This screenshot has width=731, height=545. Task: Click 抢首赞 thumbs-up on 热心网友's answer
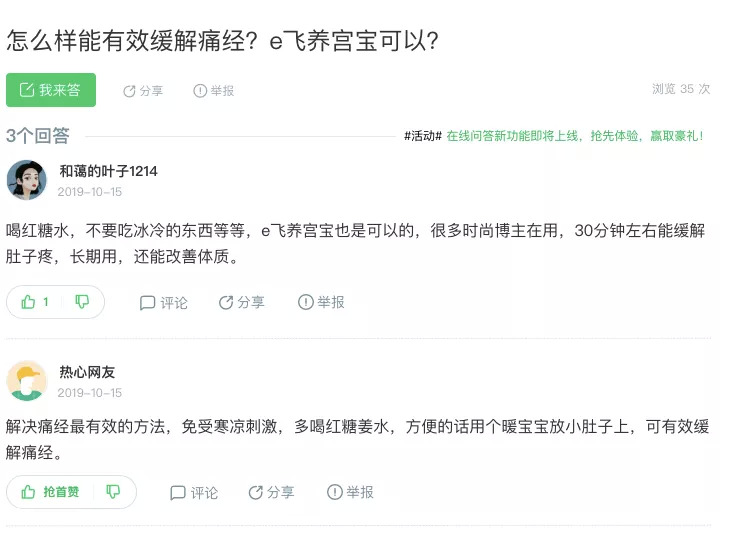point(50,492)
